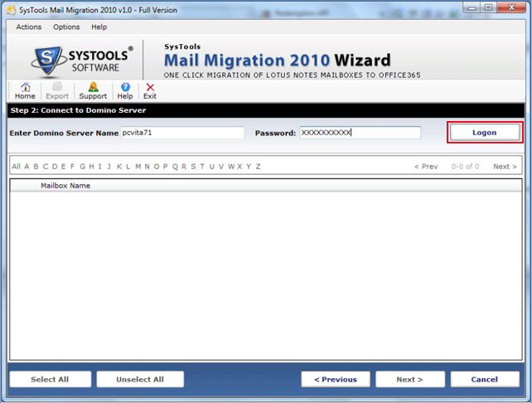Filter mailboxes by All
This screenshot has height=403, width=532.
17,167
